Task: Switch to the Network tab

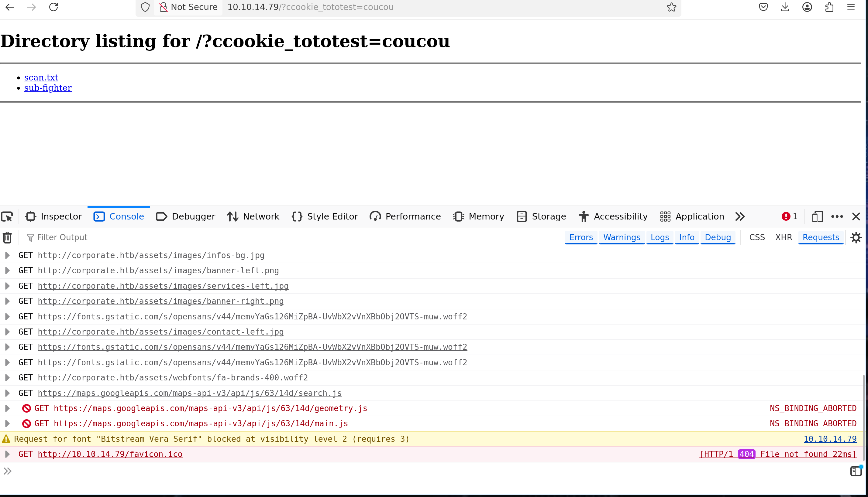Action: point(253,216)
